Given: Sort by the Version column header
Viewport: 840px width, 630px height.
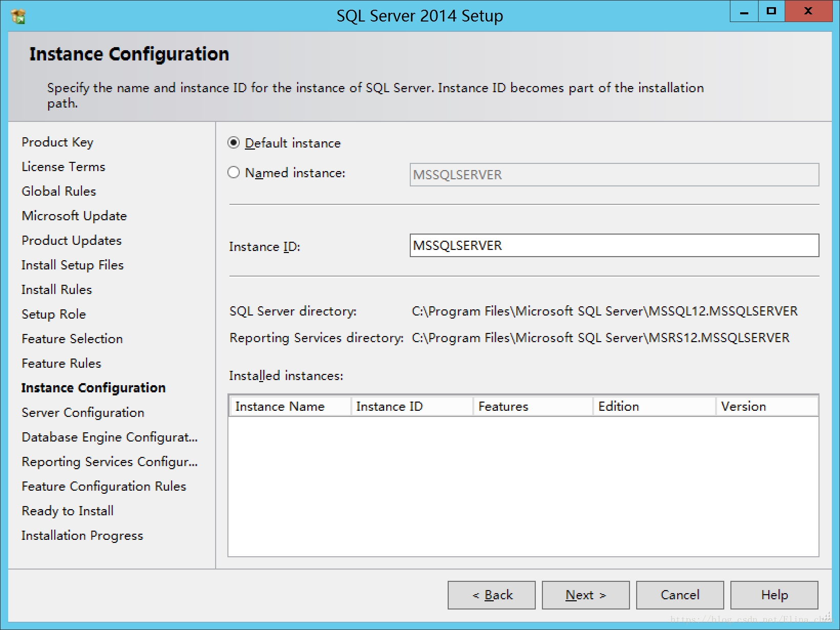Looking at the screenshot, I should click(767, 406).
